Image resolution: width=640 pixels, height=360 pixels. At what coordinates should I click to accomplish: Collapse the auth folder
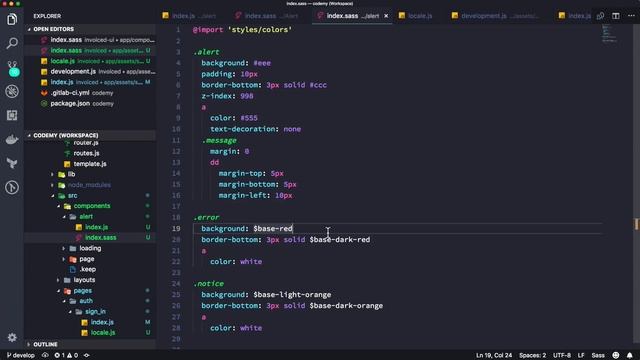tap(86, 301)
